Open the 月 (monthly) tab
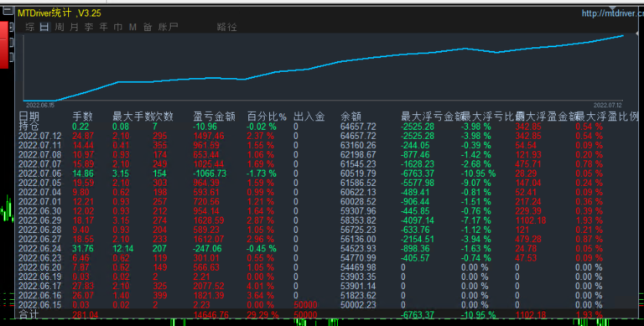This screenshot has width=644, height=326. coord(74,27)
